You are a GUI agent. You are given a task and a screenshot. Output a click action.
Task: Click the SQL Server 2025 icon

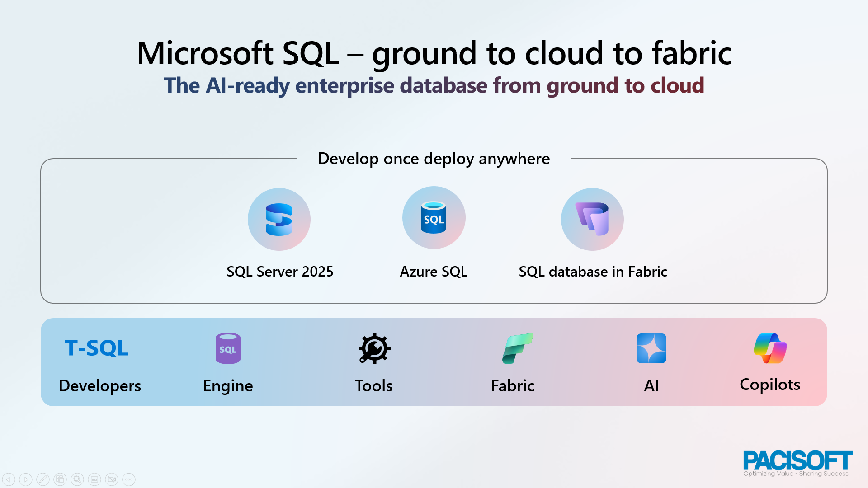[x=279, y=220]
